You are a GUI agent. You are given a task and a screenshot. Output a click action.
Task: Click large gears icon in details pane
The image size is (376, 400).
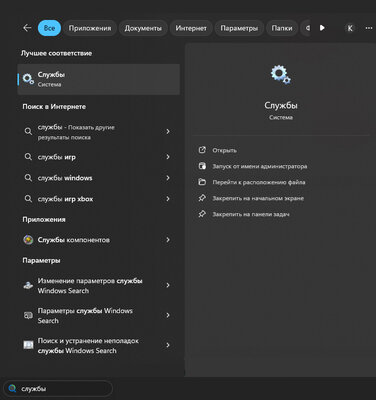point(281,75)
